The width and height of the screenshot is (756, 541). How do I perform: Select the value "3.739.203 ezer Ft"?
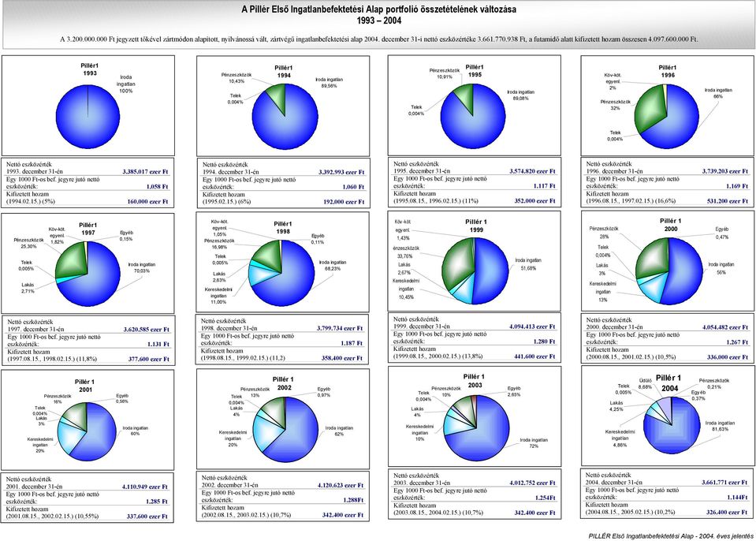coord(725,171)
